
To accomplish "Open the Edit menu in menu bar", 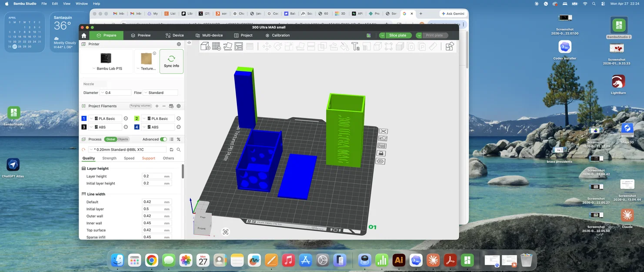I will [x=55, y=3].
